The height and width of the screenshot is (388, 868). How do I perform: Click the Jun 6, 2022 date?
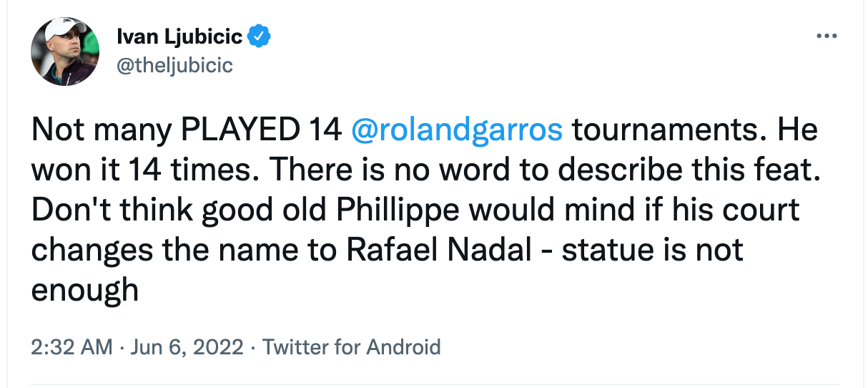coord(187,347)
